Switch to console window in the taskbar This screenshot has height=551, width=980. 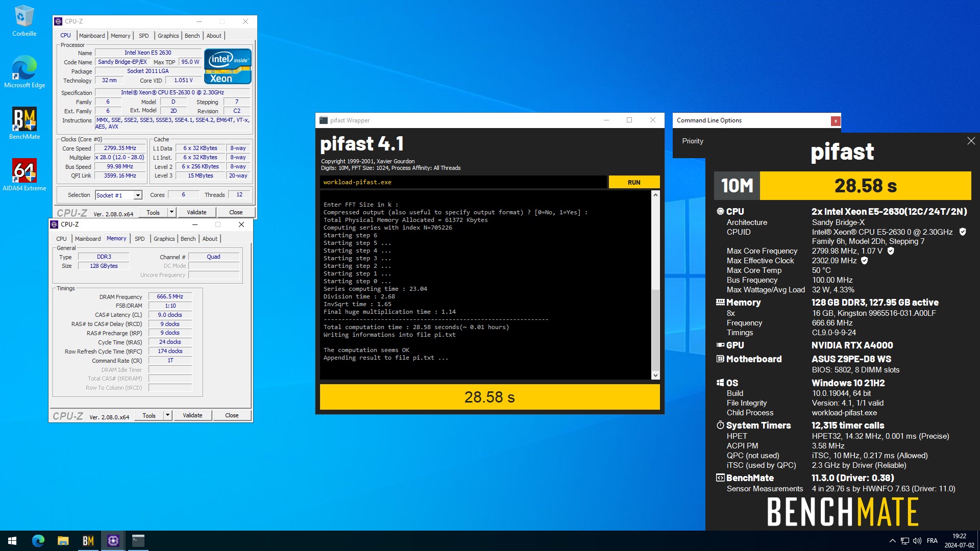pyautogui.click(x=138, y=541)
